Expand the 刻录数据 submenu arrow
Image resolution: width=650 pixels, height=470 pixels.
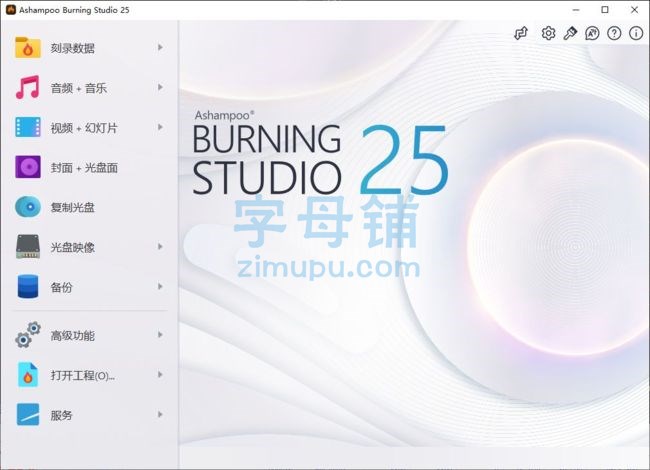click(x=160, y=48)
